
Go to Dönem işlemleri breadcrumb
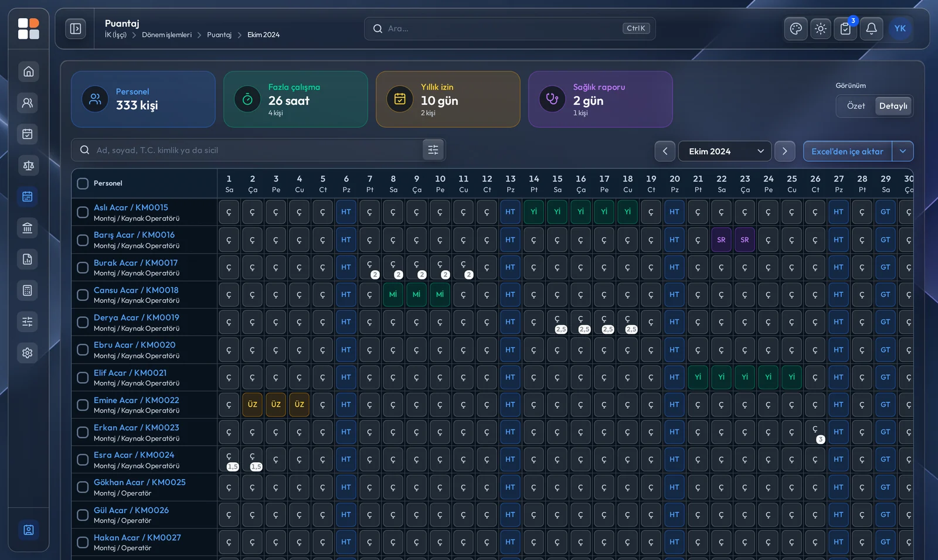click(166, 35)
